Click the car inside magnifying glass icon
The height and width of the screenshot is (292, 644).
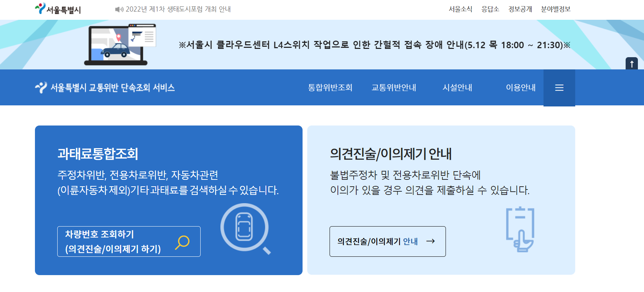point(245,229)
